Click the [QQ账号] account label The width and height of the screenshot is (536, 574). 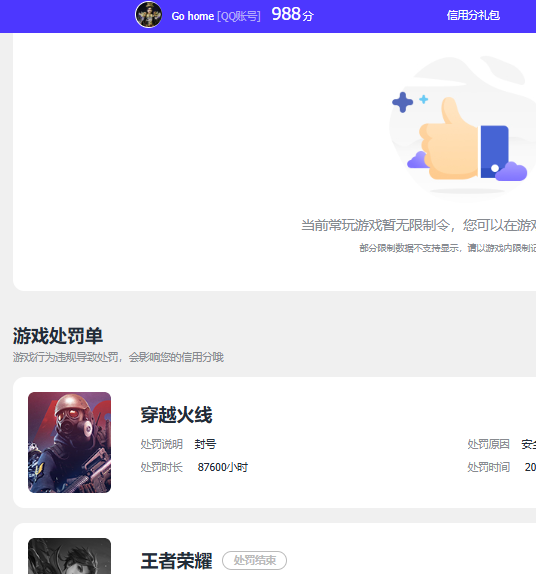(x=239, y=16)
